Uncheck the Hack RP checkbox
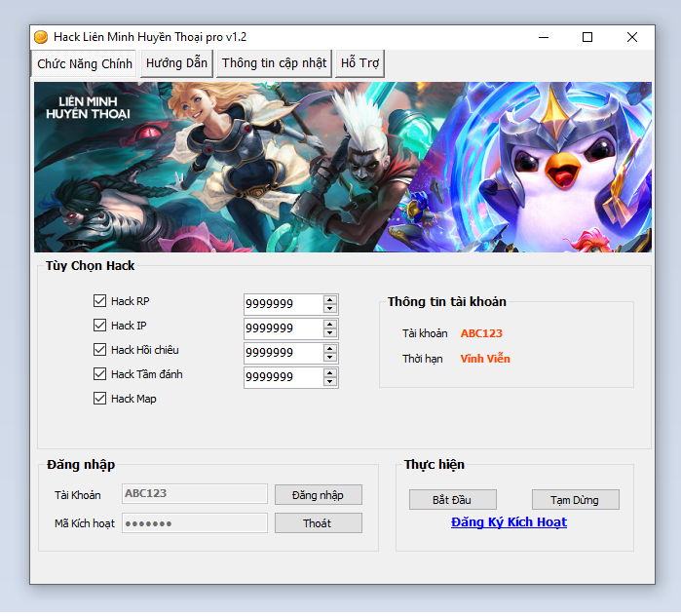 pos(99,301)
